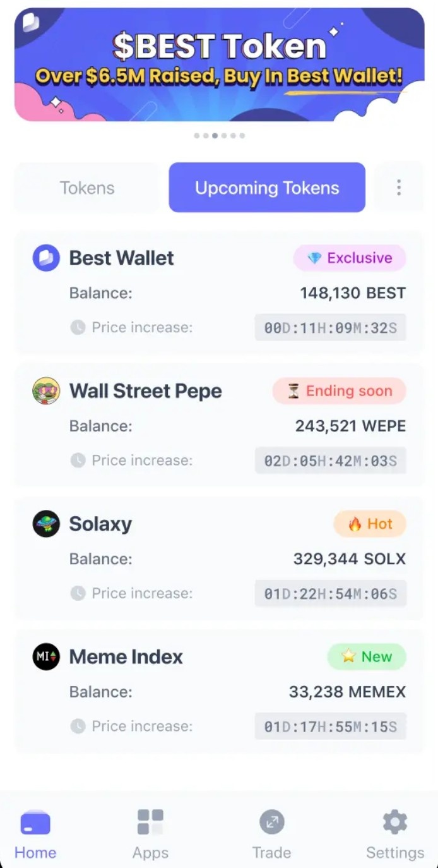The image size is (438, 868).
Task: Open the three-dot options menu
Action: click(x=399, y=187)
